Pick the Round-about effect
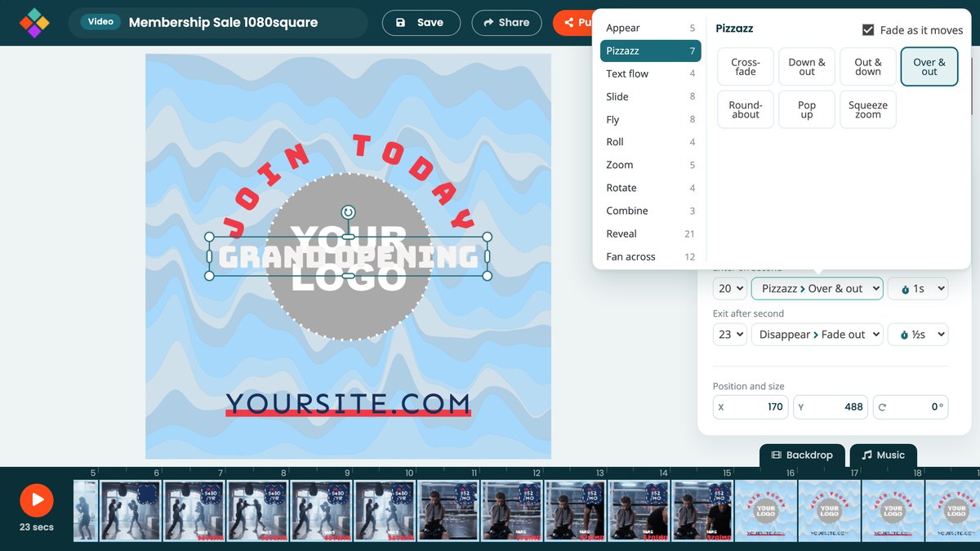 746,110
